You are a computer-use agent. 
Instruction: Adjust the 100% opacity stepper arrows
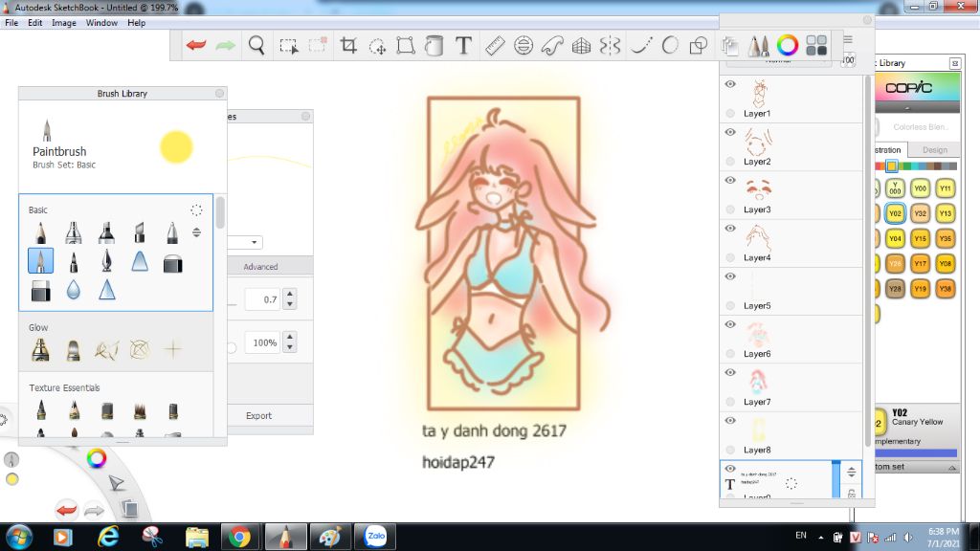pyautogui.click(x=289, y=342)
